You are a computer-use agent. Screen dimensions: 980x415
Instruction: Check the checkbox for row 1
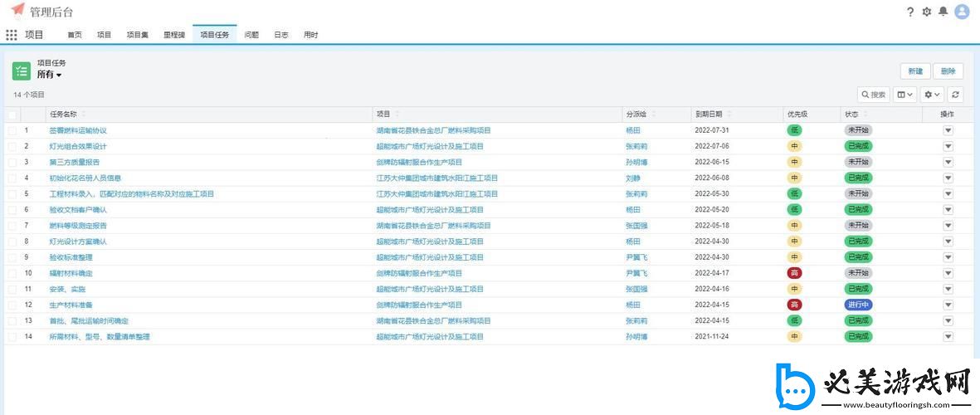point(12,130)
